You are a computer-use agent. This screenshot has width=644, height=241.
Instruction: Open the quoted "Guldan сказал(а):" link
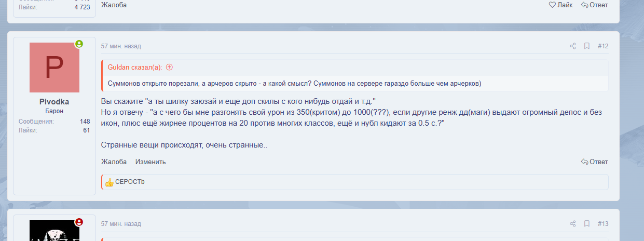tap(135, 67)
